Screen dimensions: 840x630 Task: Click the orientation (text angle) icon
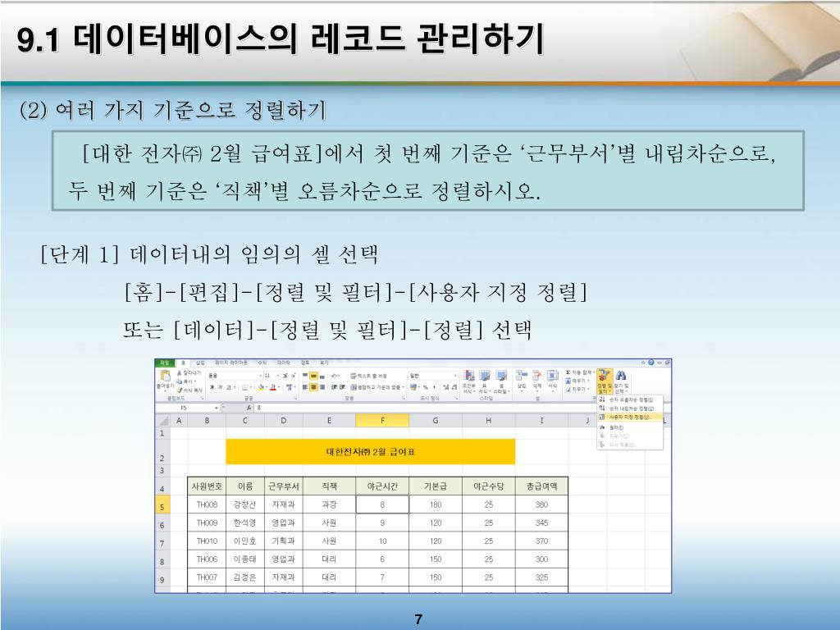click(x=335, y=376)
